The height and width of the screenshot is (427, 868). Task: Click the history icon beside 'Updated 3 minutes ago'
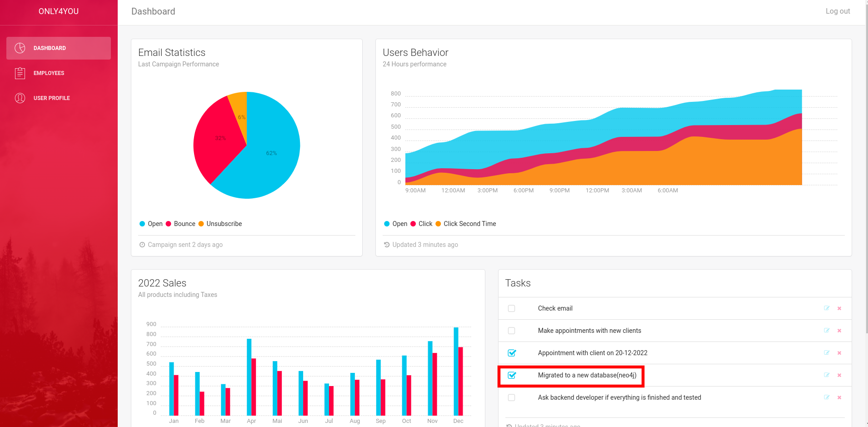coord(387,245)
